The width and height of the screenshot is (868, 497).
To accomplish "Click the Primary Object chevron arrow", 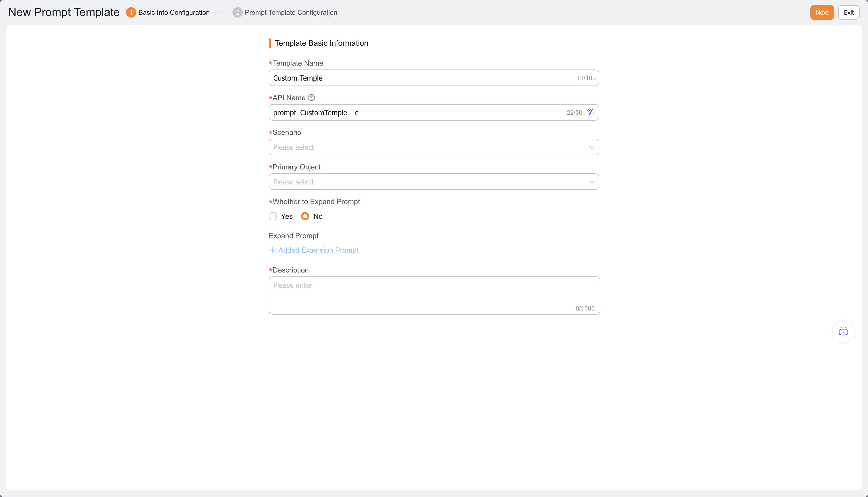I will (x=592, y=182).
